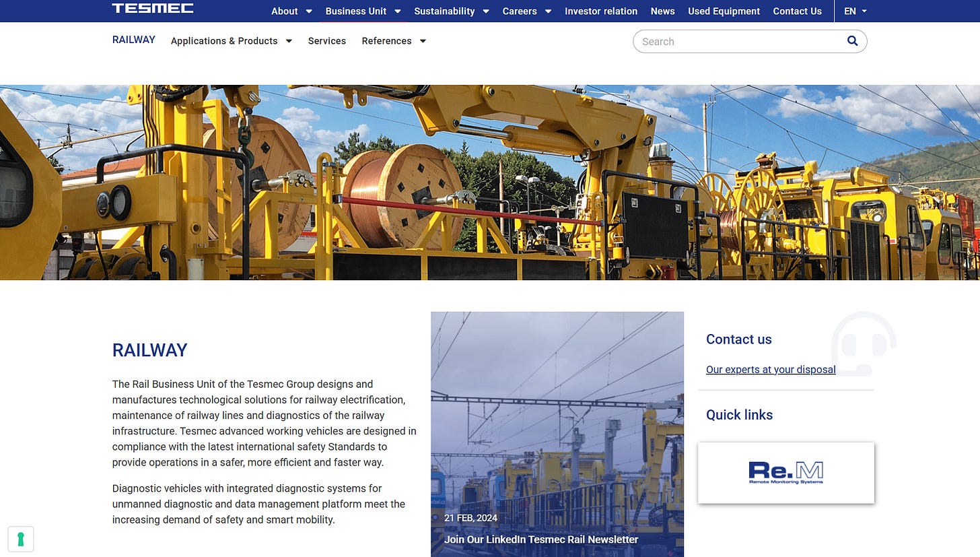Open Join Our LinkedIn Tesmec Rail Newsletter
The width and height of the screenshot is (980, 557).
click(x=541, y=539)
